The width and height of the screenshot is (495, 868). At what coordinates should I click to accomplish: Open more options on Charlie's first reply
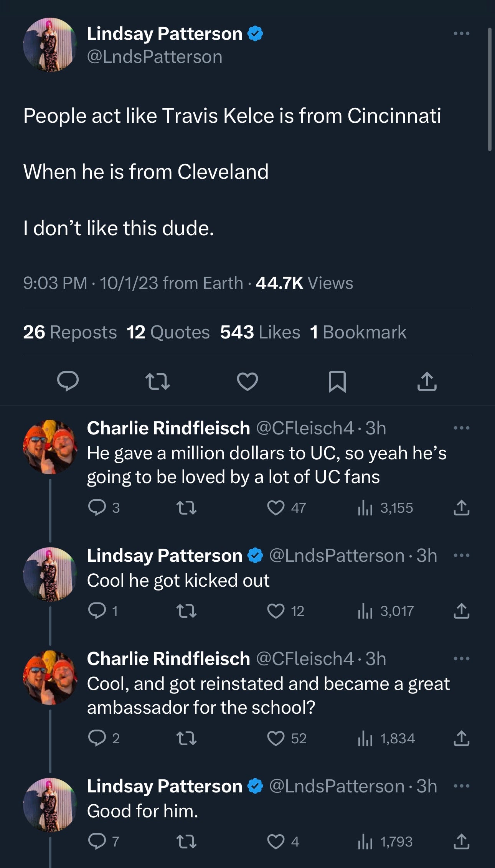[x=461, y=428]
